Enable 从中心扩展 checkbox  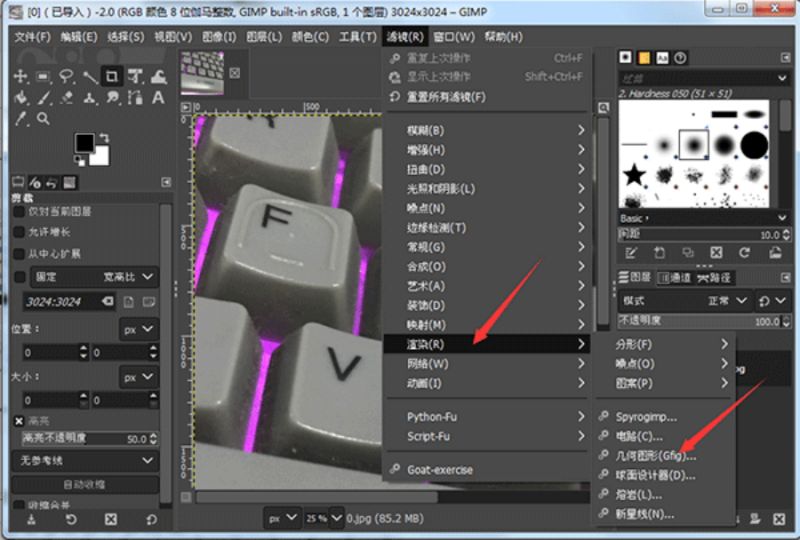(x=19, y=254)
